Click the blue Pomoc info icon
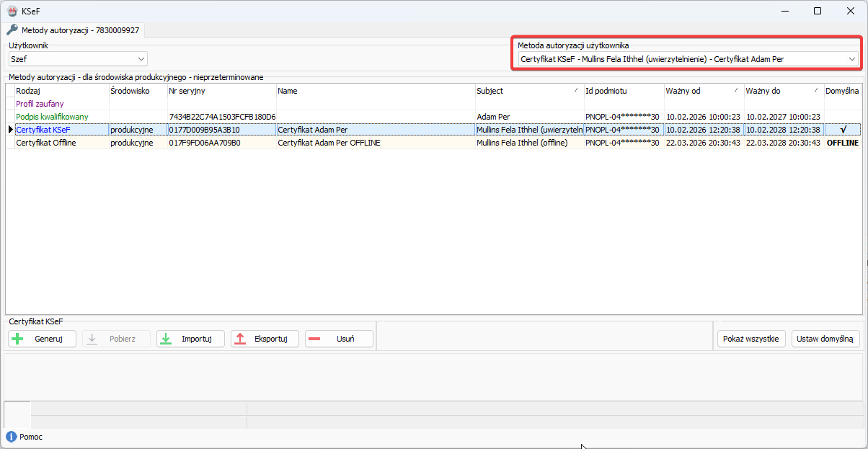 click(x=11, y=437)
